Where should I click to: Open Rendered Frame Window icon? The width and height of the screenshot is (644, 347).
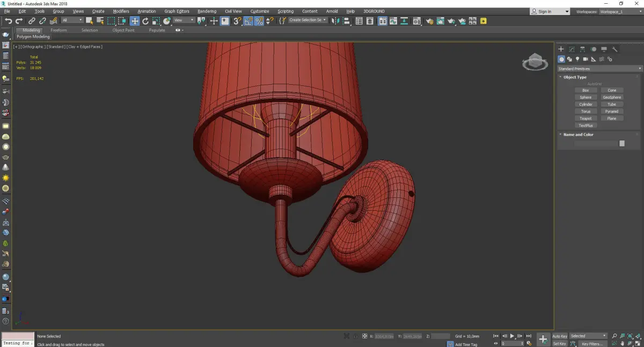tap(440, 21)
